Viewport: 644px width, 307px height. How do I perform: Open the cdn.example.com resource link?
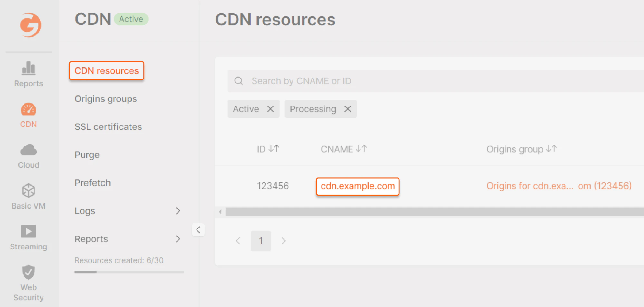(358, 186)
